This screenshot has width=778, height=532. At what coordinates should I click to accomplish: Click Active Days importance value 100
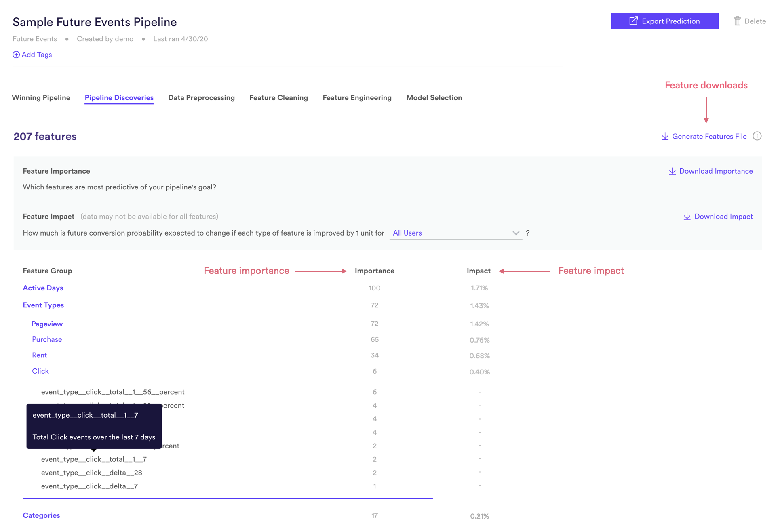tap(374, 288)
